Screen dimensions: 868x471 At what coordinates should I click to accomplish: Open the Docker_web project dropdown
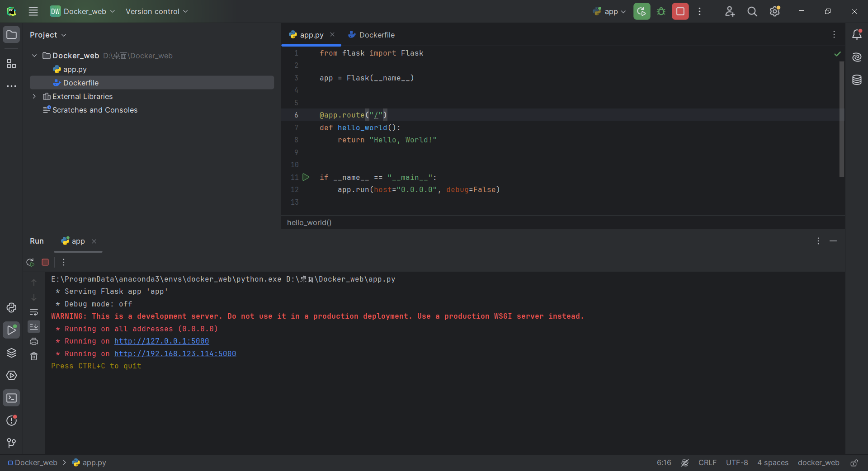click(82, 11)
